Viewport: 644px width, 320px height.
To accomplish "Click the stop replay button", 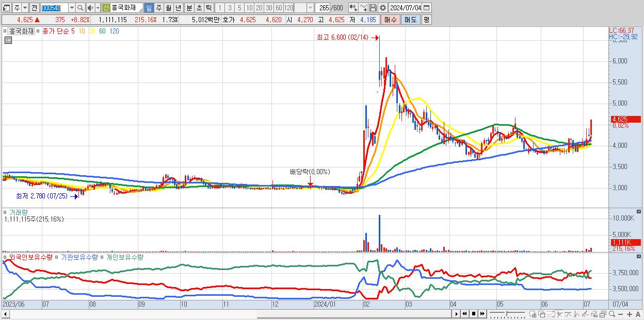I will tap(474, 314).
